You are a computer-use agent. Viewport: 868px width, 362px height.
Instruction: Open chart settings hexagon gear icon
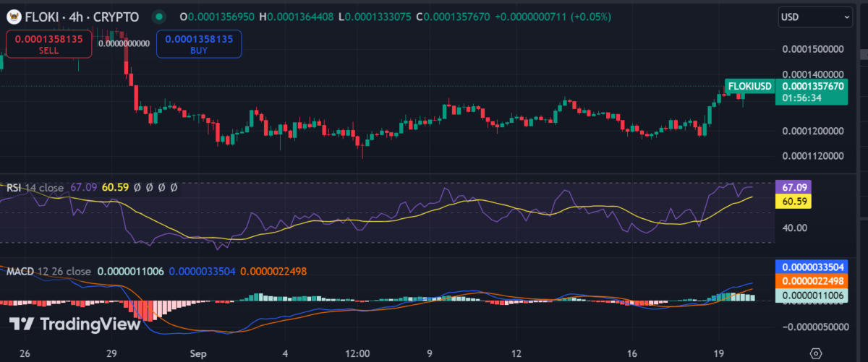(x=815, y=353)
